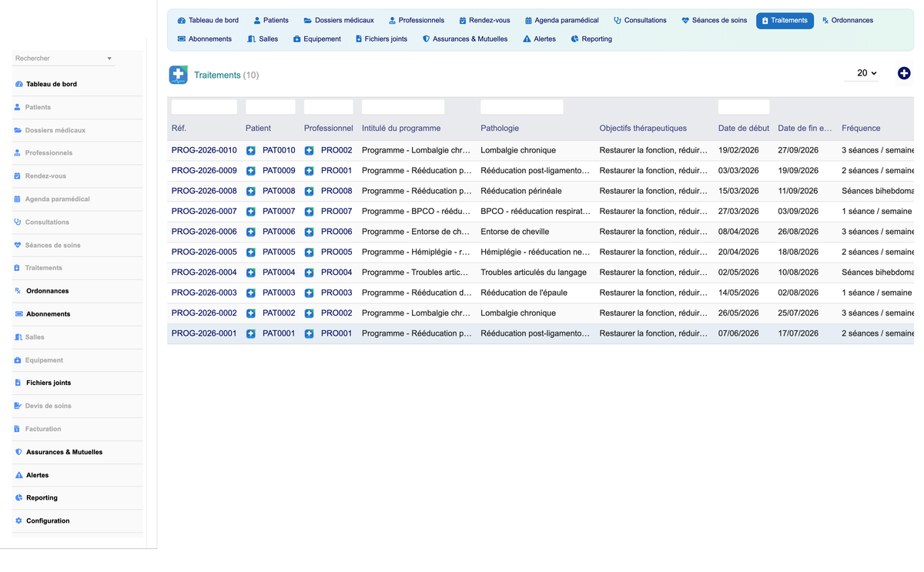Go to Equipement top tab
The width and height of the screenshot is (924, 572).
[x=317, y=38]
